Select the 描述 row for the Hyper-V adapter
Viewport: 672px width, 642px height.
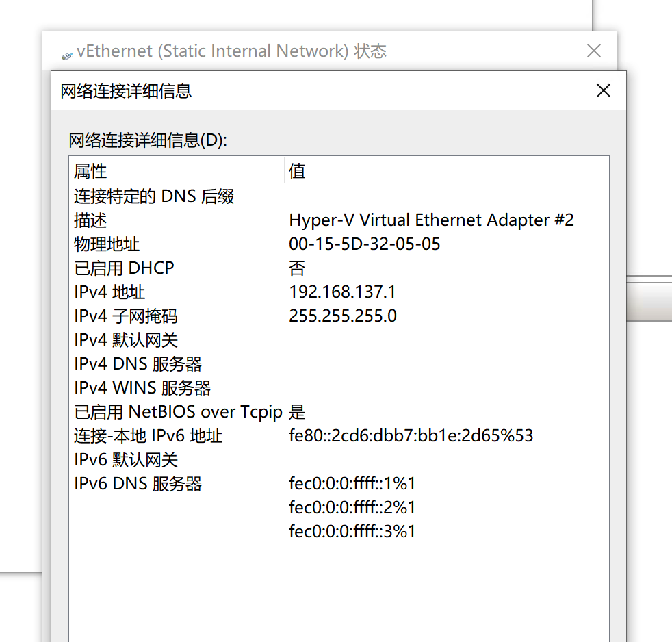point(90,220)
